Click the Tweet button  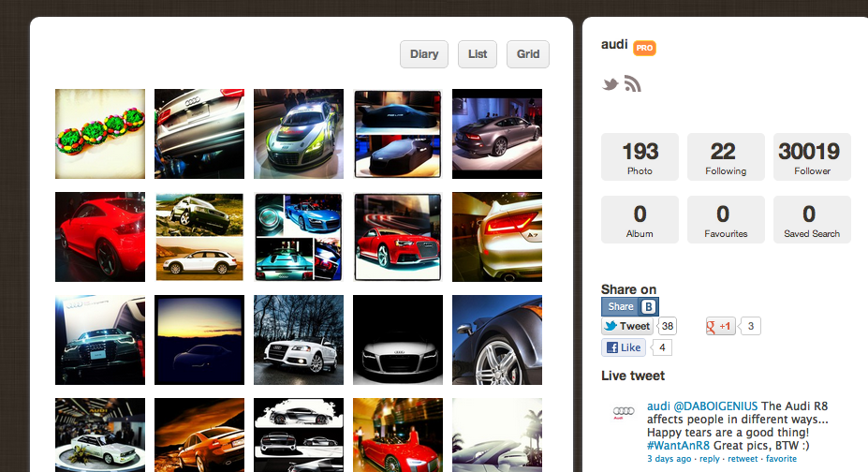[x=627, y=326]
